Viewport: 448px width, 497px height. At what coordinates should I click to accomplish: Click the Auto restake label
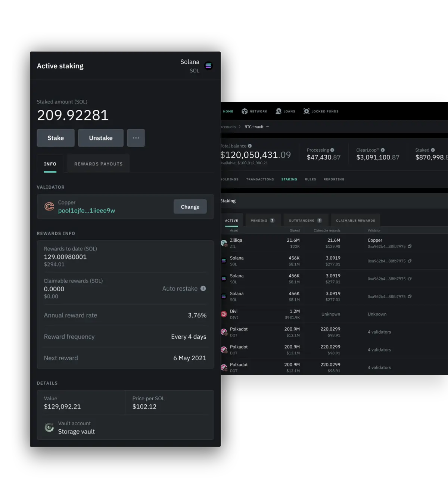click(x=180, y=289)
